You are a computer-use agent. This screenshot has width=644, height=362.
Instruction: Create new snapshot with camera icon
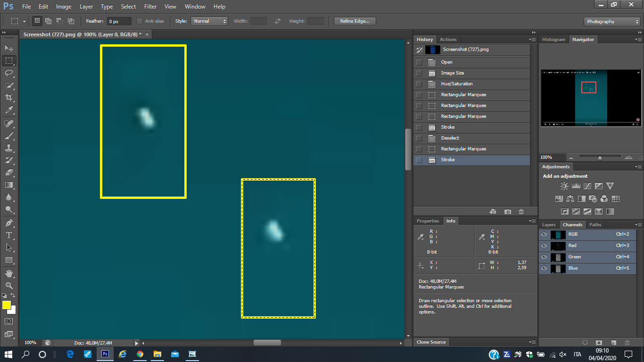(507, 212)
